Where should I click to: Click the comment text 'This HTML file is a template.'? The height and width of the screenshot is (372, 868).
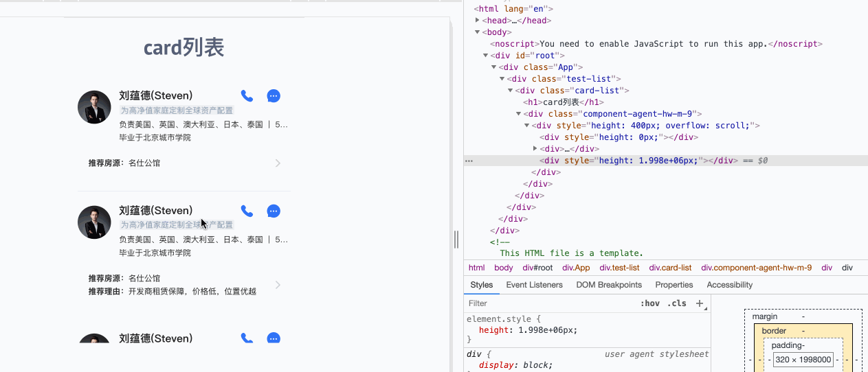point(571,253)
